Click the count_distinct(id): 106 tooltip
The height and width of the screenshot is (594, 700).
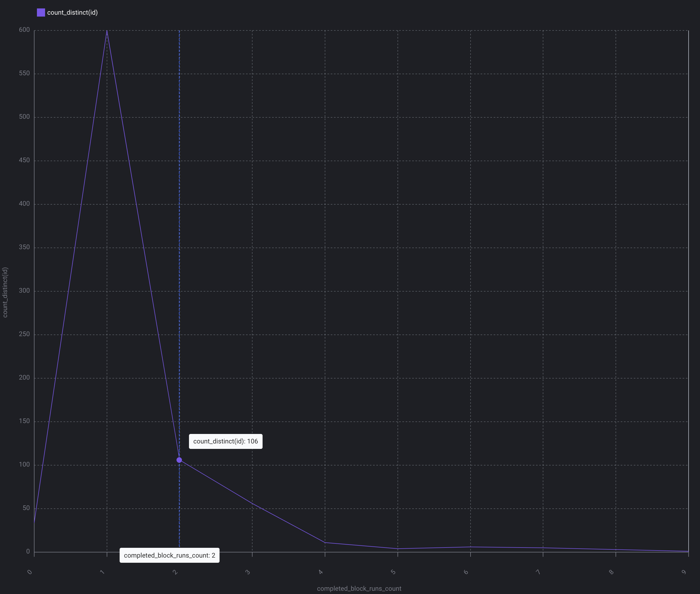[x=225, y=442]
